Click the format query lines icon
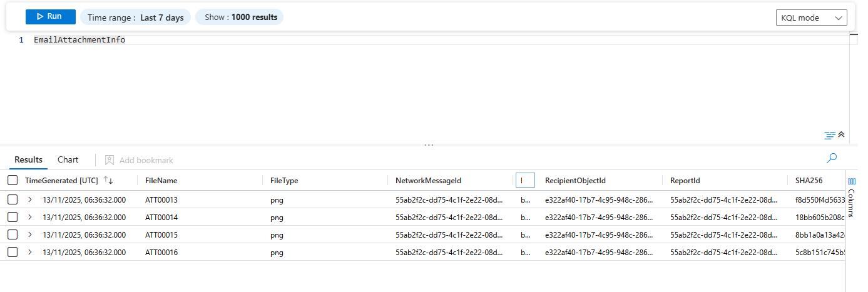Viewport: 868px width, 292px height. (x=830, y=135)
